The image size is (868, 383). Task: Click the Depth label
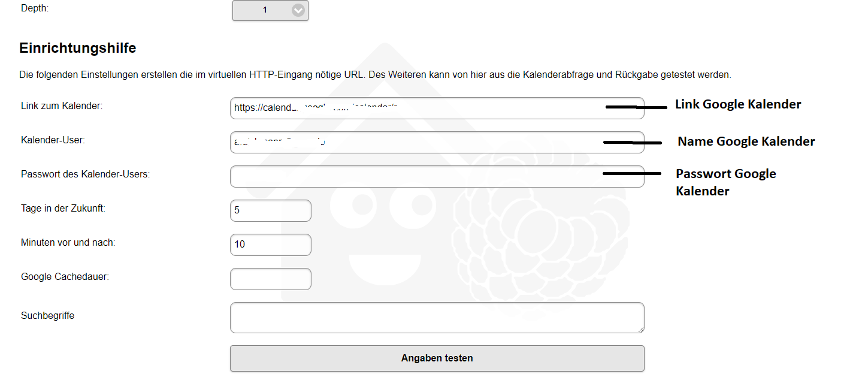click(x=35, y=9)
